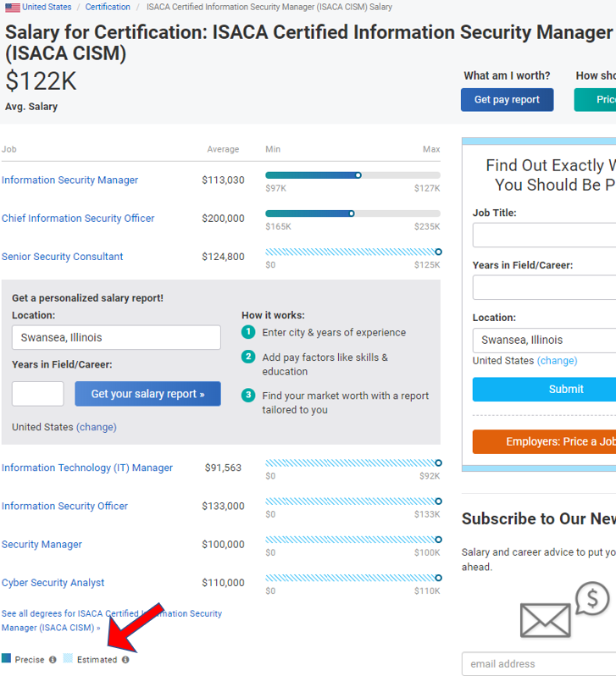
Task: Click the dollar speech bubble icon
Action: click(592, 598)
